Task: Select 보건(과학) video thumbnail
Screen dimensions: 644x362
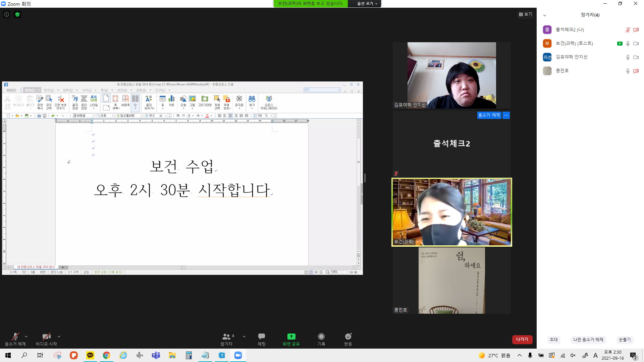Action: 452,212
